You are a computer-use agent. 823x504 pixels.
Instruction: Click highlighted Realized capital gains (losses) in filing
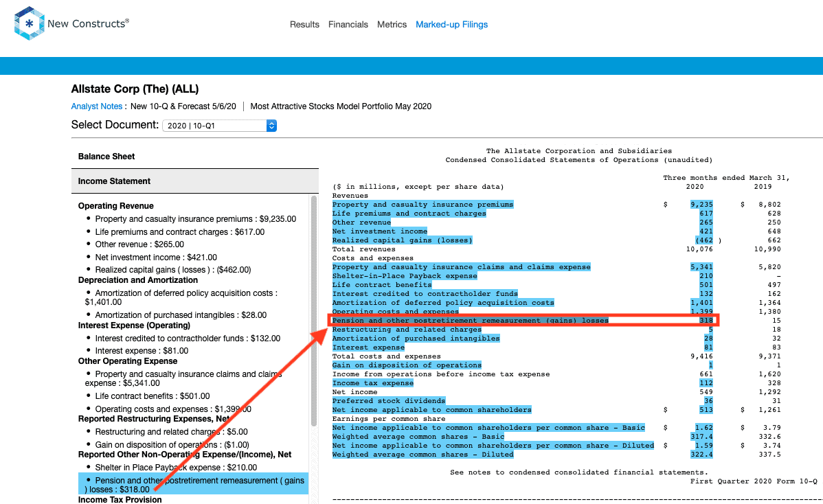tap(402, 240)
